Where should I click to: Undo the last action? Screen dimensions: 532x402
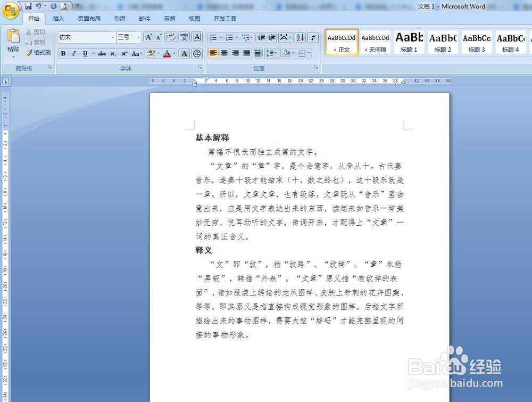click(38, 6)
